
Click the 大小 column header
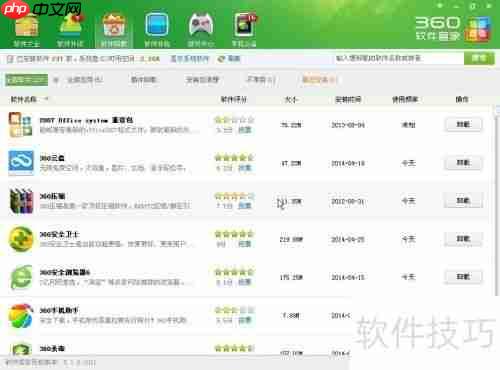click(291, 99)
